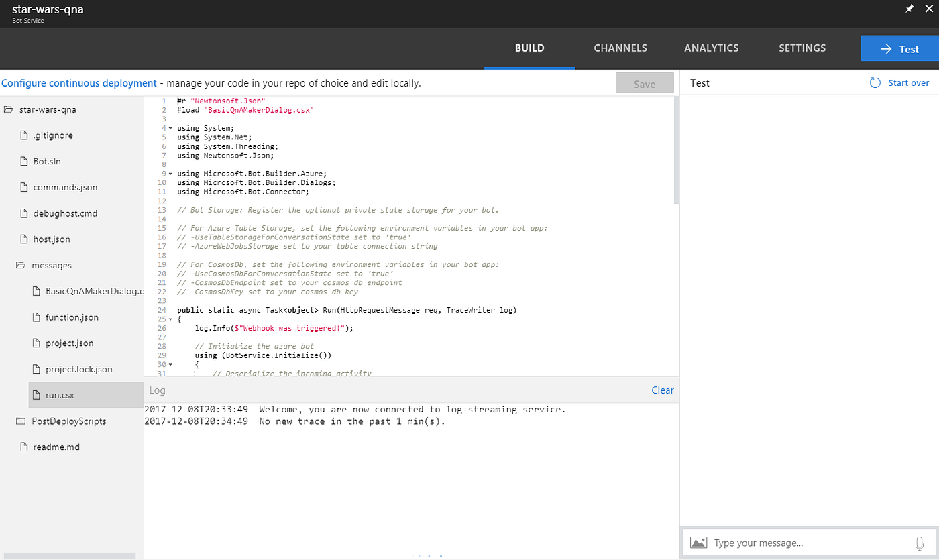Open Configure continuous deployment

79,82
